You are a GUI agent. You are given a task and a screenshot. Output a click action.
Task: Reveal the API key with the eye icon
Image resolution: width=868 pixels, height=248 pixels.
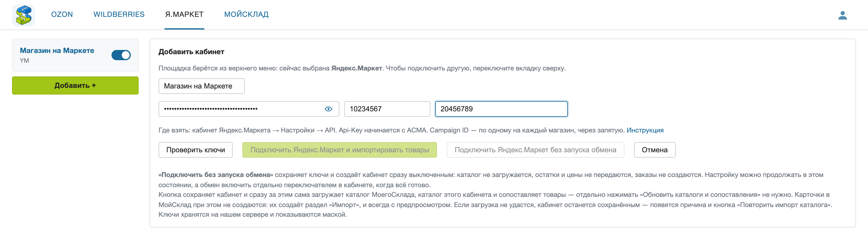(x=328, y=109)
